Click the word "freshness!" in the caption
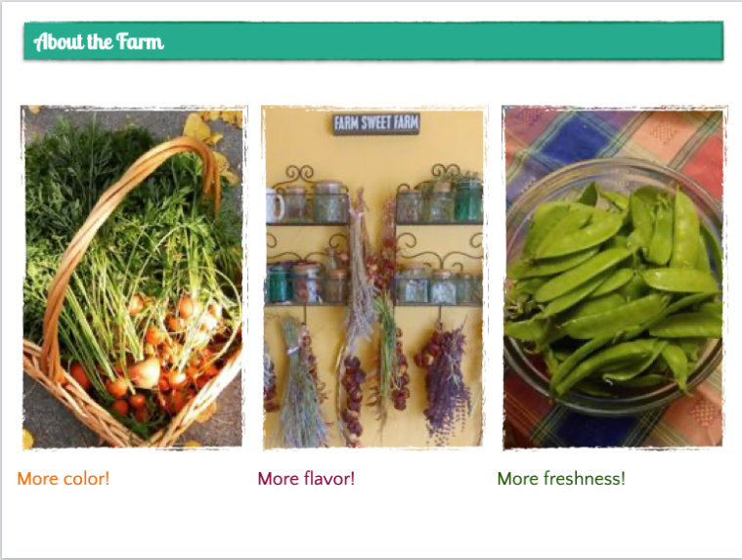The height and width of the screenshot is (560, 742). [585, 479]
